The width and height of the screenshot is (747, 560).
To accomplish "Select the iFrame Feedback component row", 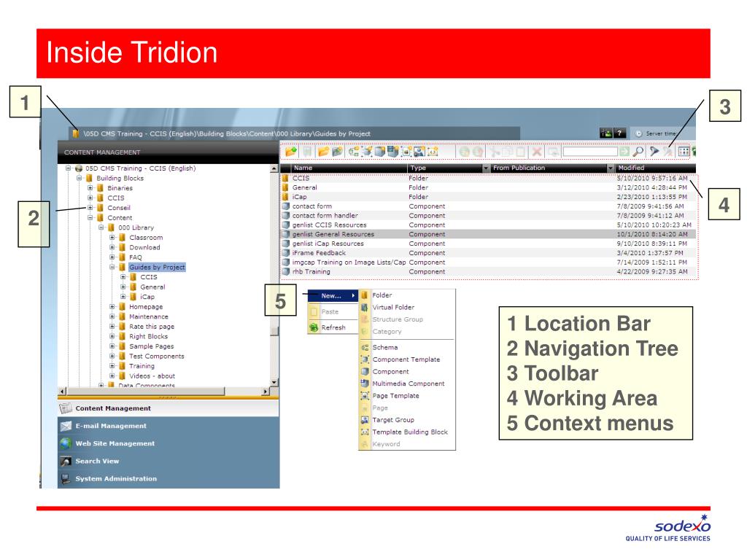I will (x=488, y=253).
